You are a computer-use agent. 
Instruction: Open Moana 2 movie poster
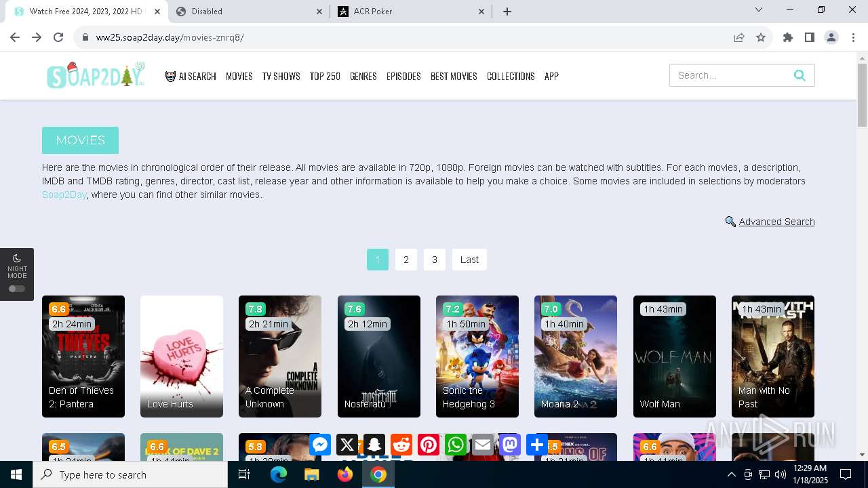[576, 357]
